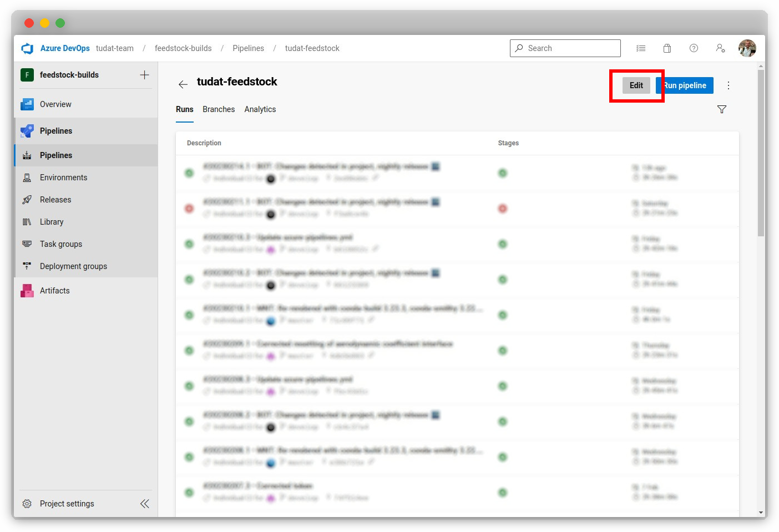This screenshot has height=532, width=779.
Task: Select the tudat-feedstock breadcrumb
Action: click(312, 48)
